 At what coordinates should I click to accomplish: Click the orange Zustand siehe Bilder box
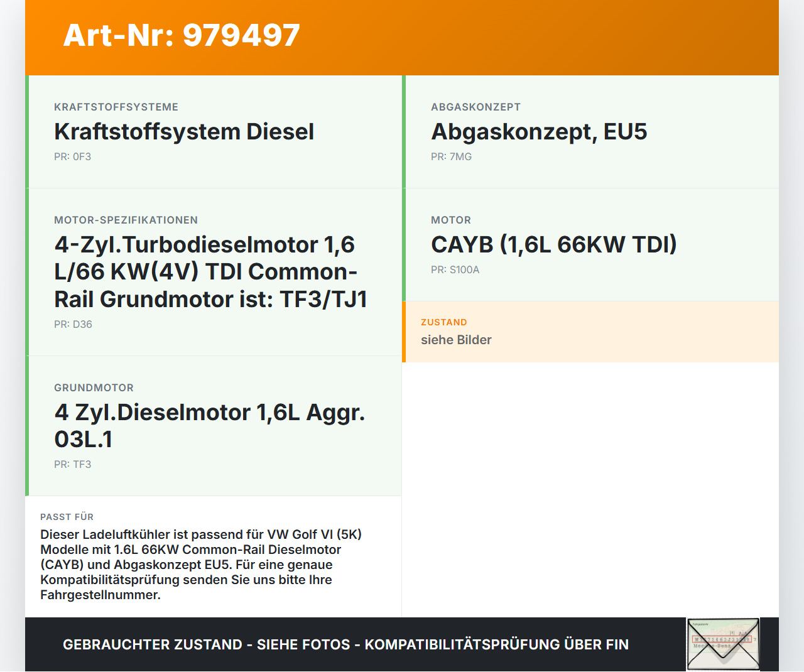(x=590, y=332)
